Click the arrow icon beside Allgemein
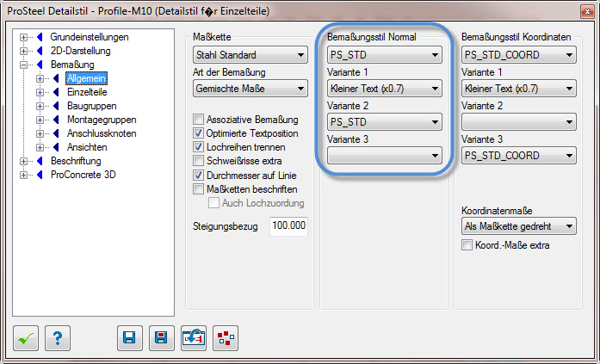 tap(56, 78)
